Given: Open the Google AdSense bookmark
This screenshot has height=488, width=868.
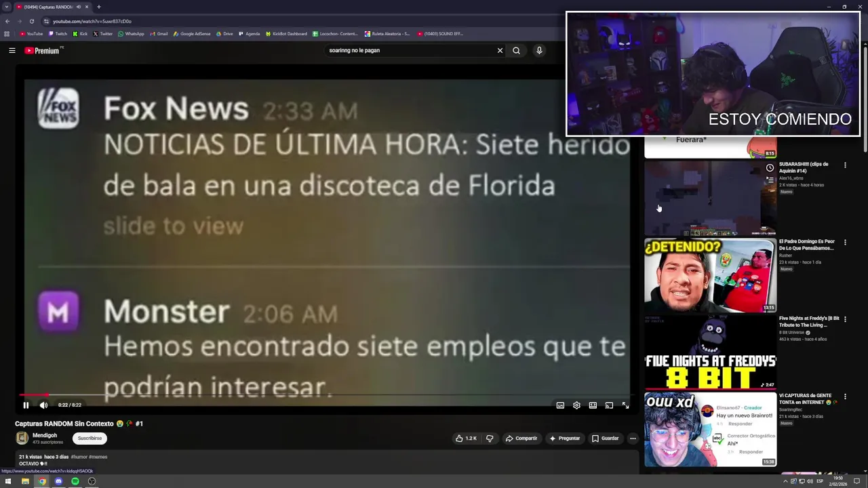Looking at the screenshot, I should (x=192, y=33).
